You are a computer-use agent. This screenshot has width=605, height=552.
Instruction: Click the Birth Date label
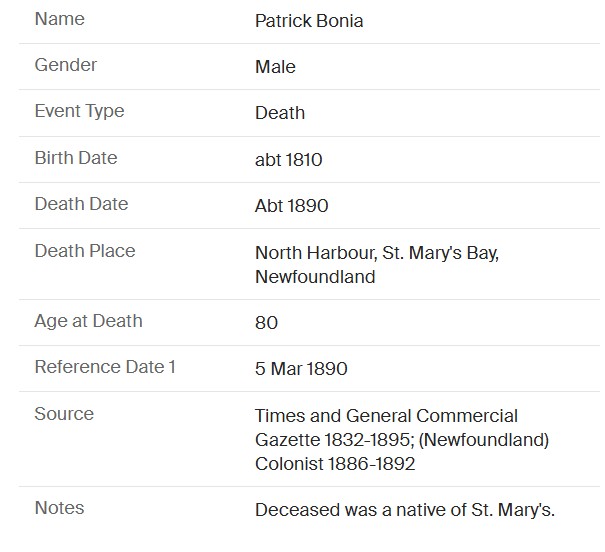75,158
